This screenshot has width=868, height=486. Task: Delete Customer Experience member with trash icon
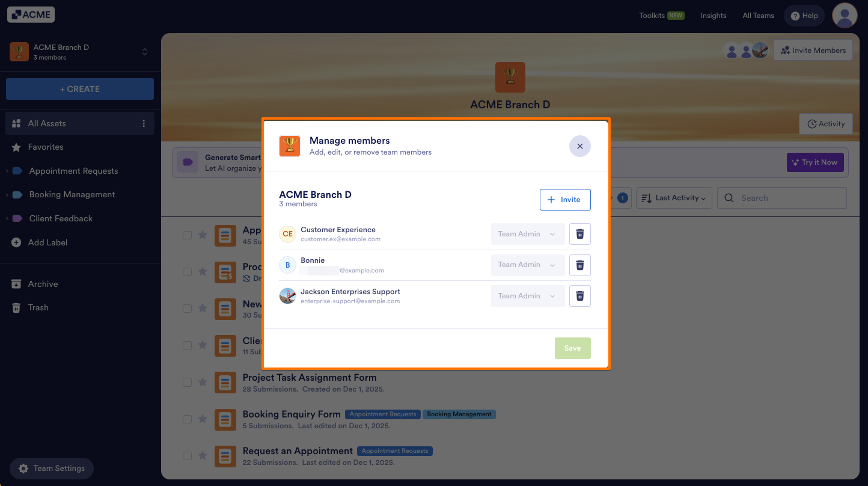click(x=580, y=234)
